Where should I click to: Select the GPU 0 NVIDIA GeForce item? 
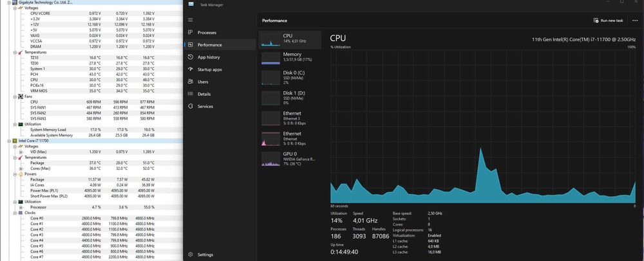click(290, 159)
